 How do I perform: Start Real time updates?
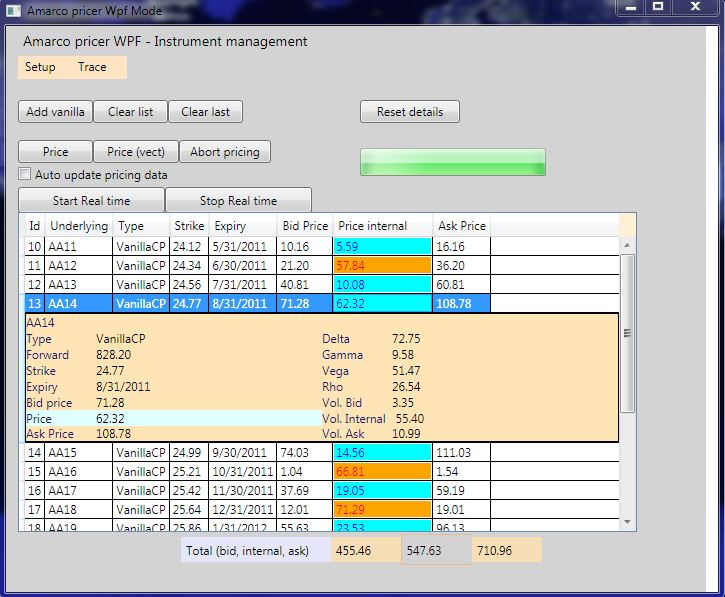(91, 201)
